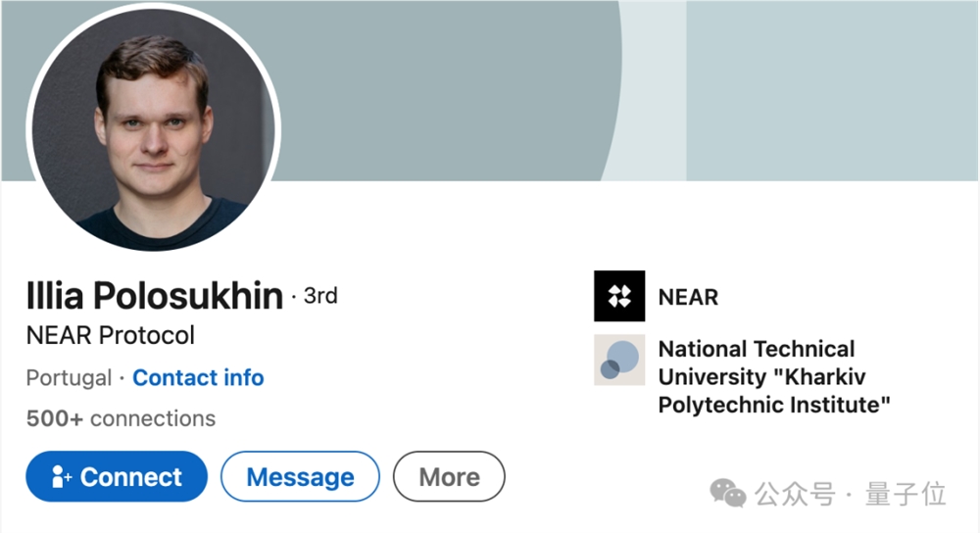Click the 3rd degree connection badge
Image resolution: width=980 pixels, height=533 pixels.
pyautogui.click(x=320, y=296)
